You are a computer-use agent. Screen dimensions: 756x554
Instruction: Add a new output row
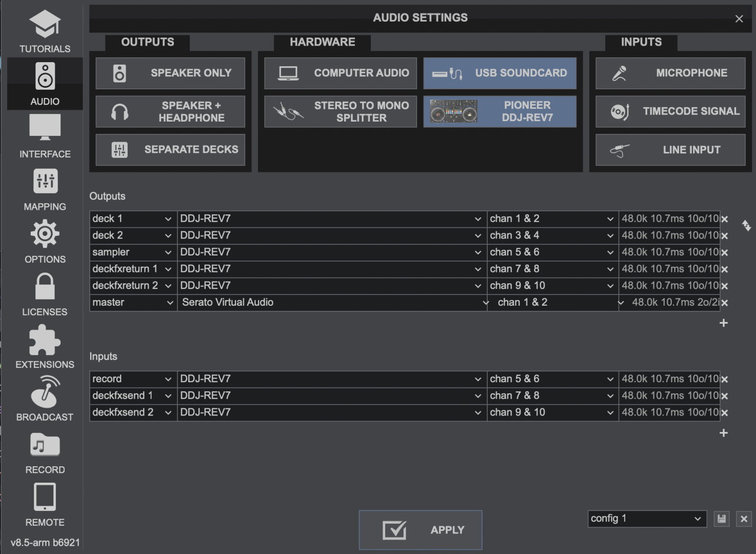pos(724,323)
